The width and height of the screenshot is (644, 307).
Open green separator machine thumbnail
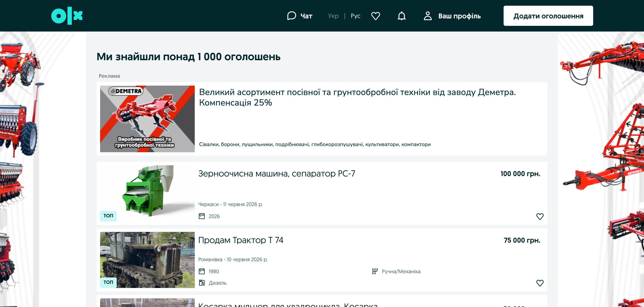147,193
